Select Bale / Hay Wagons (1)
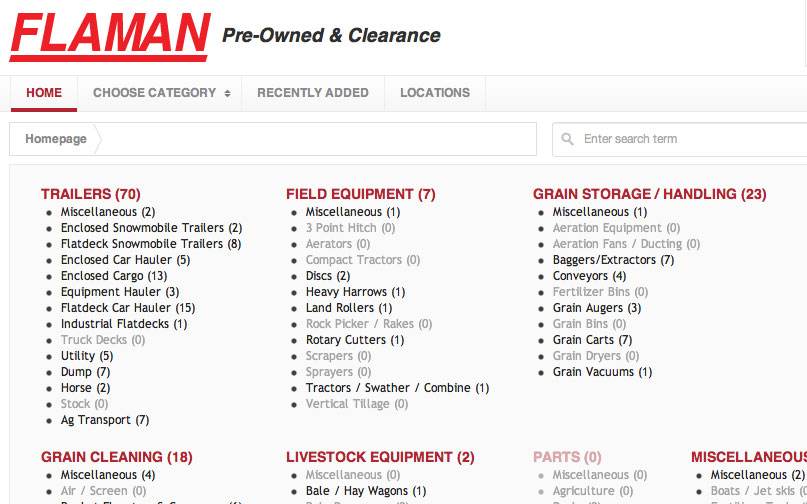 (x=366, y=491)
